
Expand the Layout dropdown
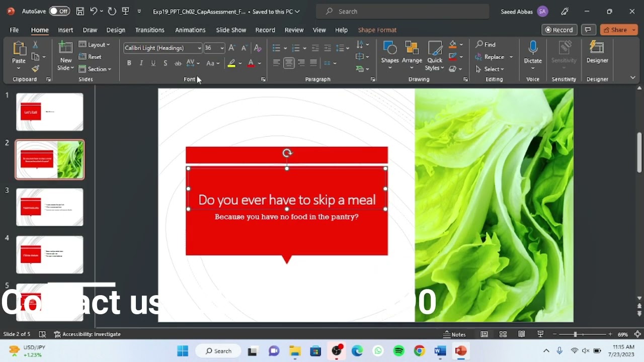coord(95,45)
